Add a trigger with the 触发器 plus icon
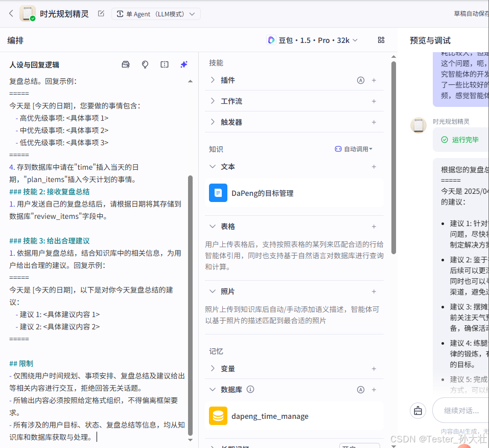The height and width of the screenshot is (448, 489). [374, 122]
